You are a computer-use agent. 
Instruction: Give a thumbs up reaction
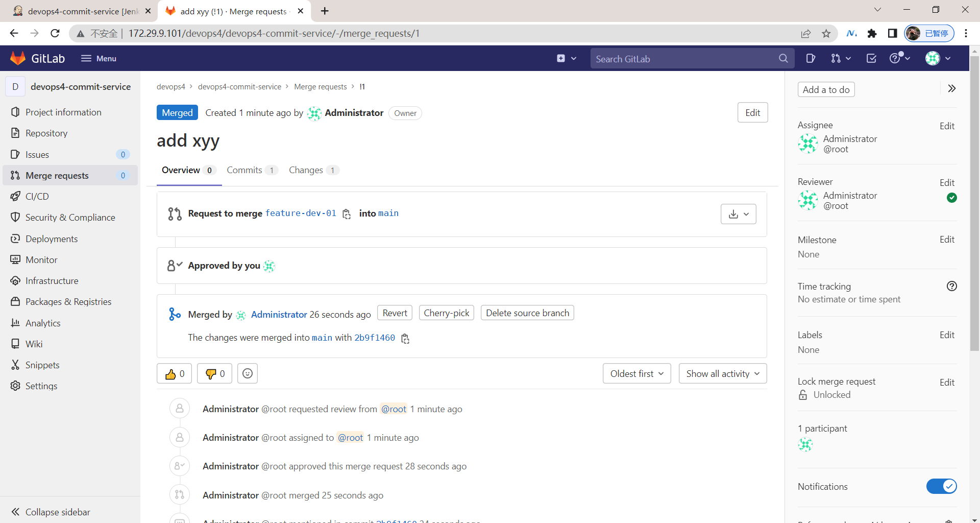175,373
